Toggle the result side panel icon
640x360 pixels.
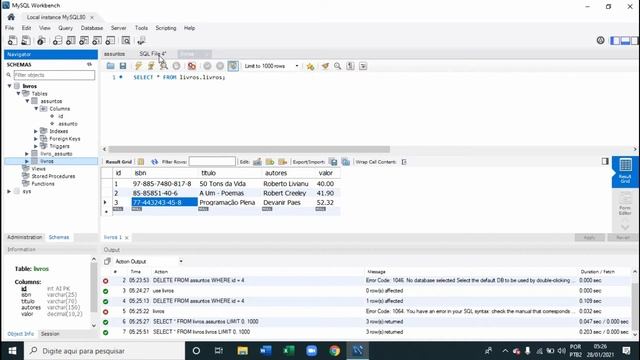click(x=605, y=161)
